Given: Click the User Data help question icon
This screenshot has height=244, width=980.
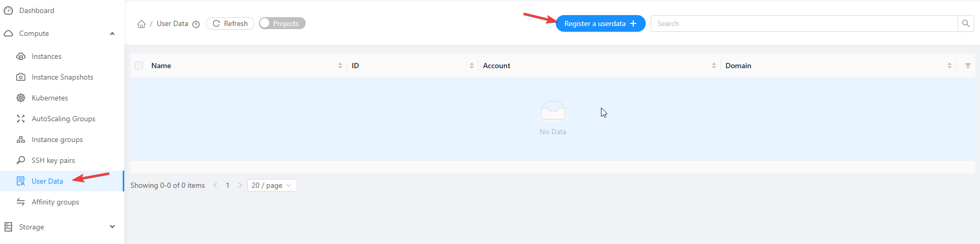Looking at the screenshot, I should pyautogui.click(x=196, y=24).
